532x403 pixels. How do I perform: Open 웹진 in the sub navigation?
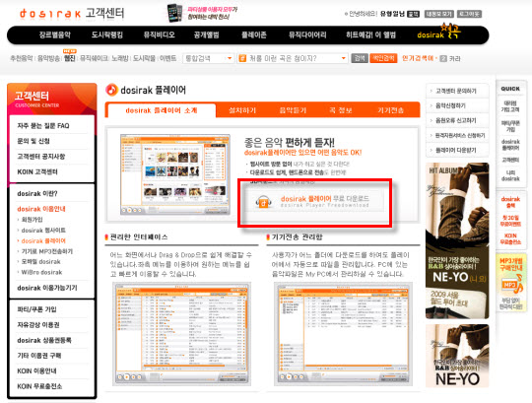pos(70,58)
